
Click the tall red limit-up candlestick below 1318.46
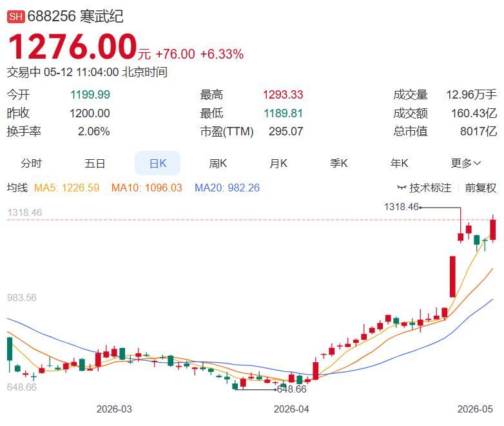tap(452, 276)
